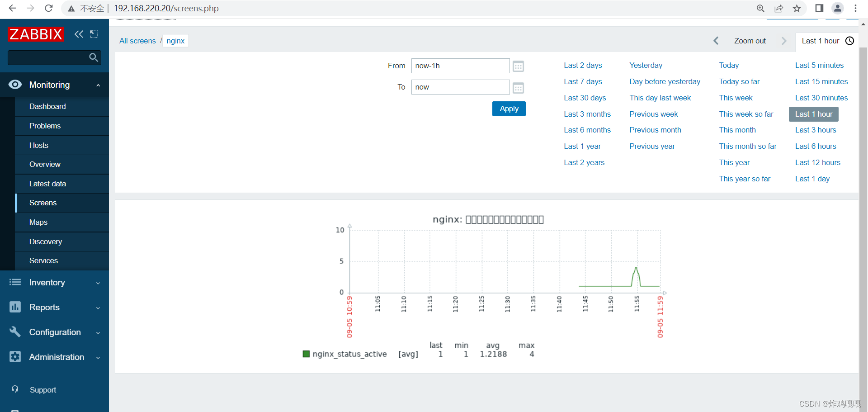Click the search magnifier icon in sidebar
Screen dimensions: 868x412
tap(94, 57)
